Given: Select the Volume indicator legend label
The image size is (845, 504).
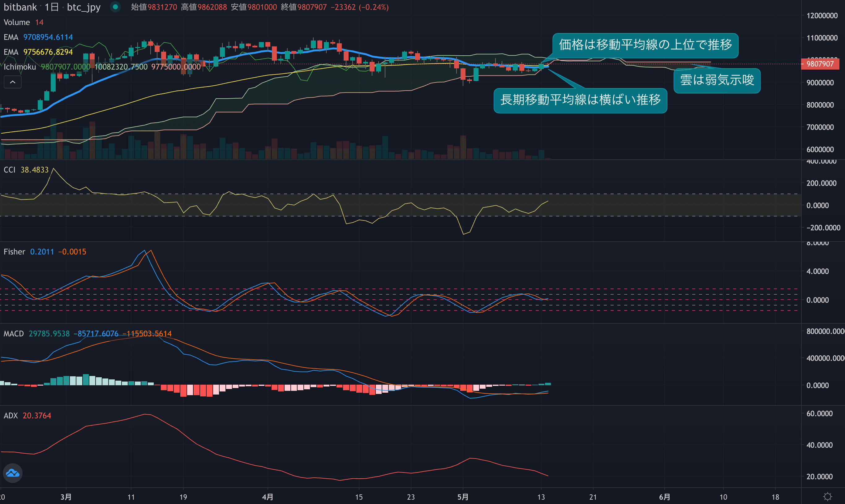Looking at the screenshot, I should coord(17,22).
